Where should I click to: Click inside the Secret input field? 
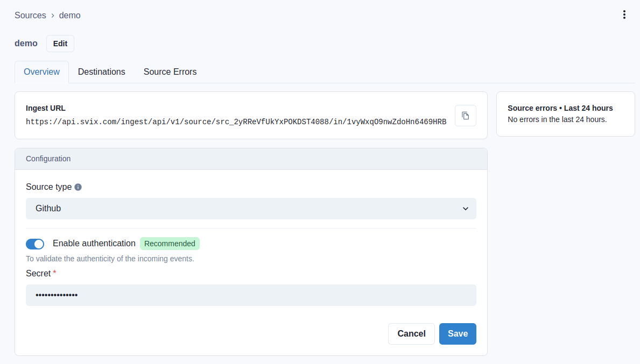(251, 295)
